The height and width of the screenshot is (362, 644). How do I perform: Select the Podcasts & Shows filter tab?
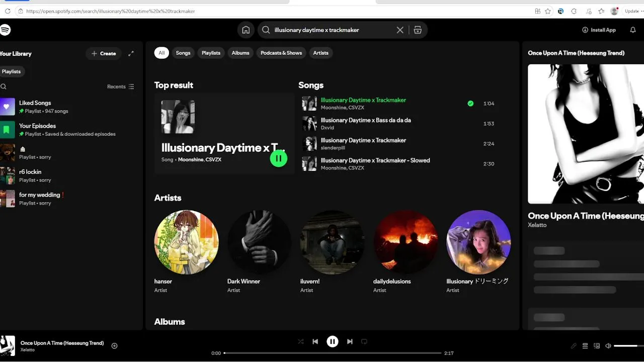[x=281, y=53]
